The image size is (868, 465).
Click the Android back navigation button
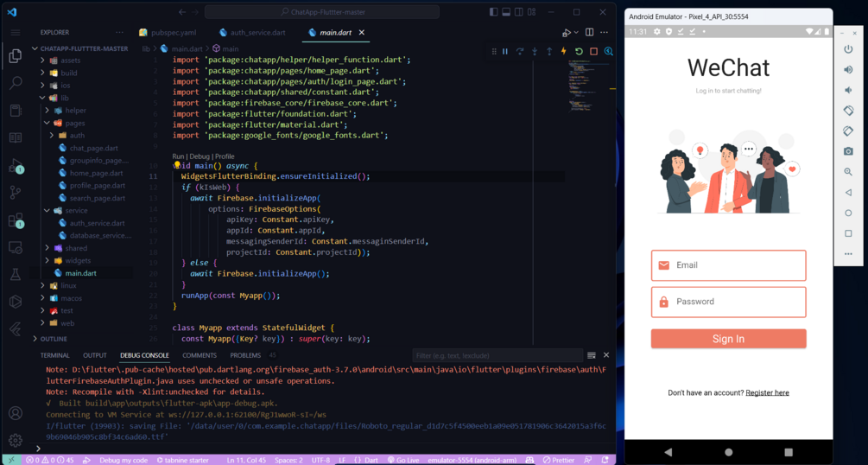[668, 452]
